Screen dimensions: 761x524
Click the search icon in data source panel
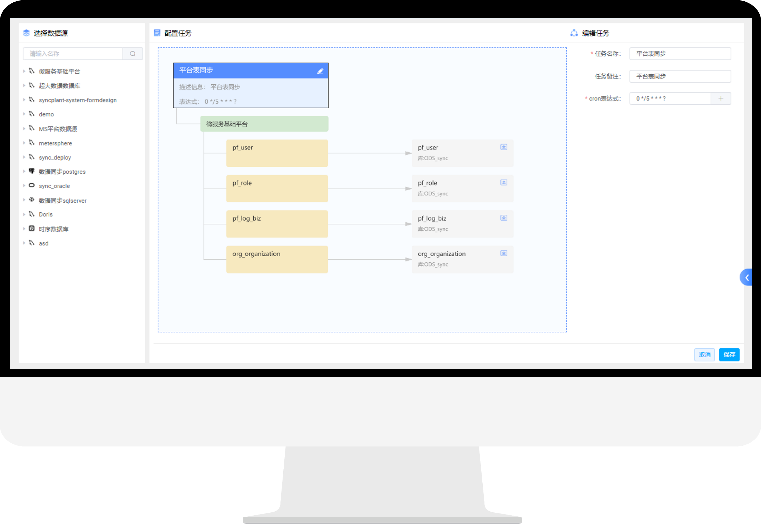pyautogui.click(x=133, y=54)
